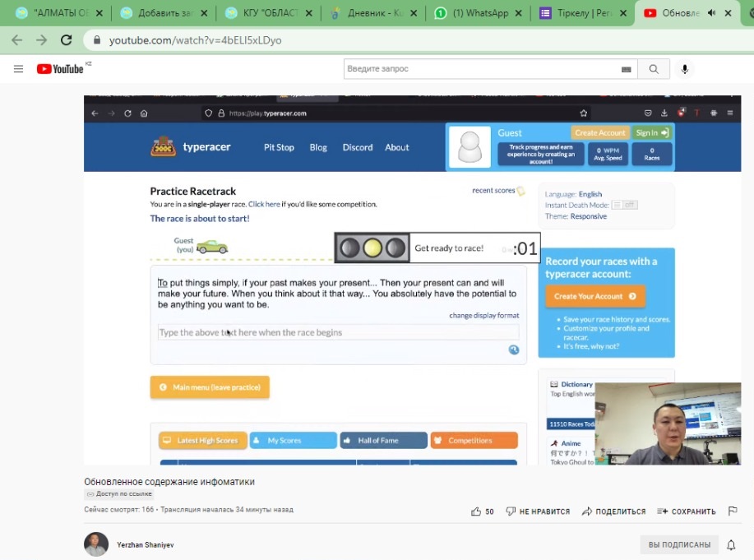Change Theme Responsive link

coord(589,216)
